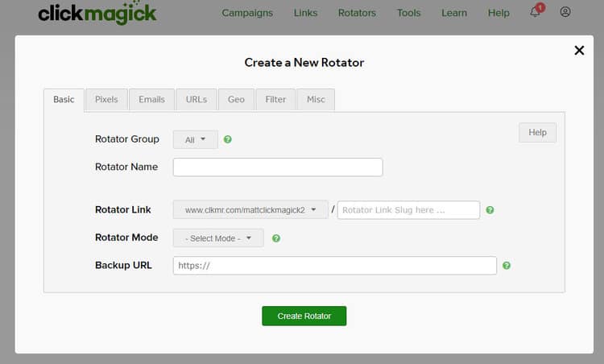Switch to the Filter tab
This screenshot has height=364, width=604.
tap(275, 99)
